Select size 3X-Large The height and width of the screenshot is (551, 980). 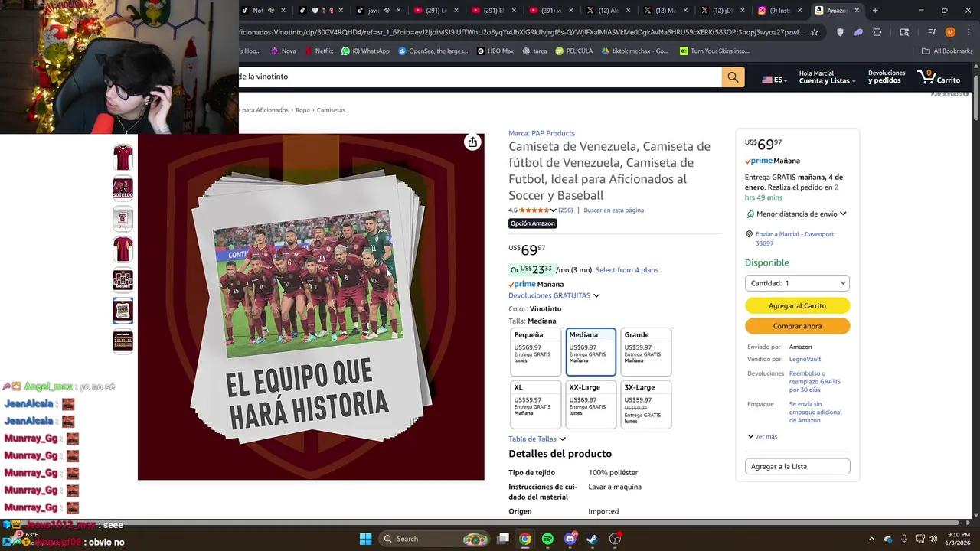[x=646, y=405]
